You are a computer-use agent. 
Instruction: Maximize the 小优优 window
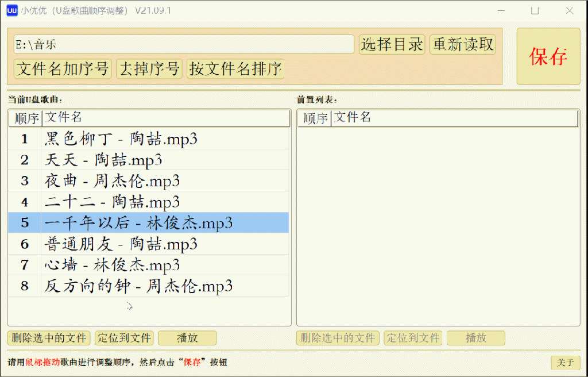coord(535,10)
